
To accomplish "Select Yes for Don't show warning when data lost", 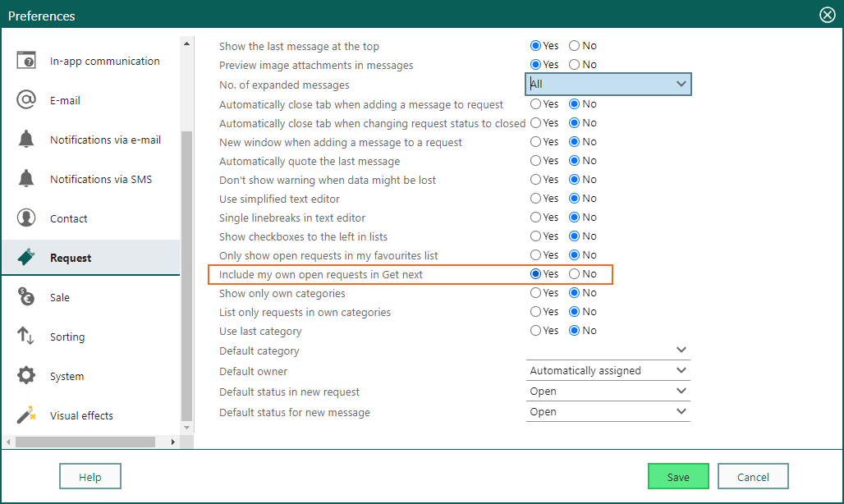I will 535,179.
